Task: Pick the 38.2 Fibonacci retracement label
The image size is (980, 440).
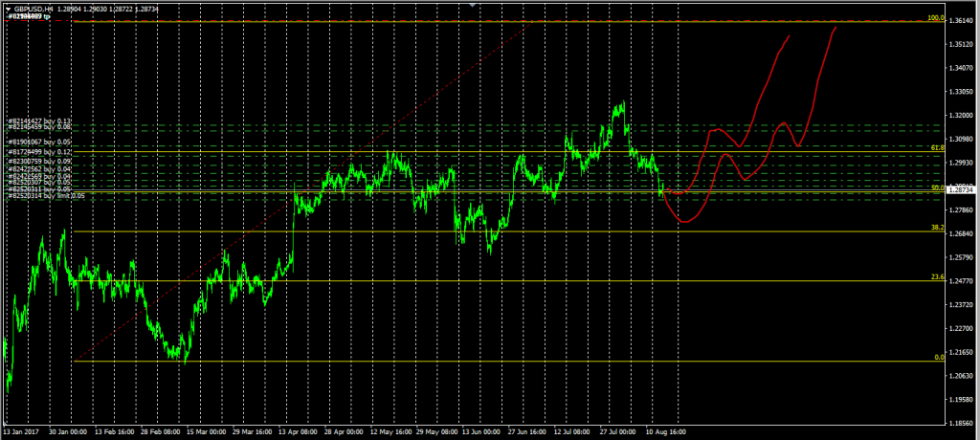Action: click(938, 228)
